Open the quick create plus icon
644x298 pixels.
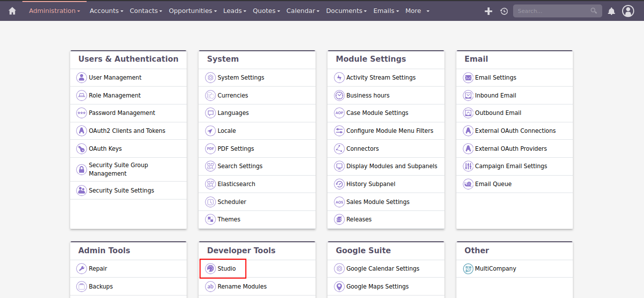[x=488, y=11]
